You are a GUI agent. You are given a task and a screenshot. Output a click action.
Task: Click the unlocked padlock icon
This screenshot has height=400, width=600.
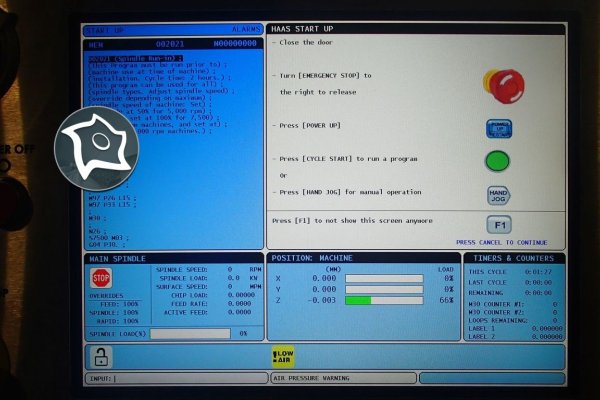101,357
